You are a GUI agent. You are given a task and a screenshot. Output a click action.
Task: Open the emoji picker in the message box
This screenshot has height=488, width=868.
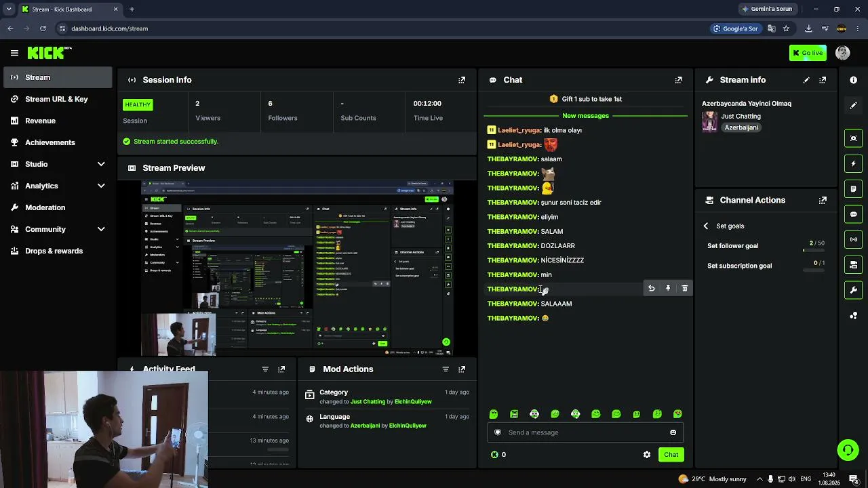(x=673, y=432)
